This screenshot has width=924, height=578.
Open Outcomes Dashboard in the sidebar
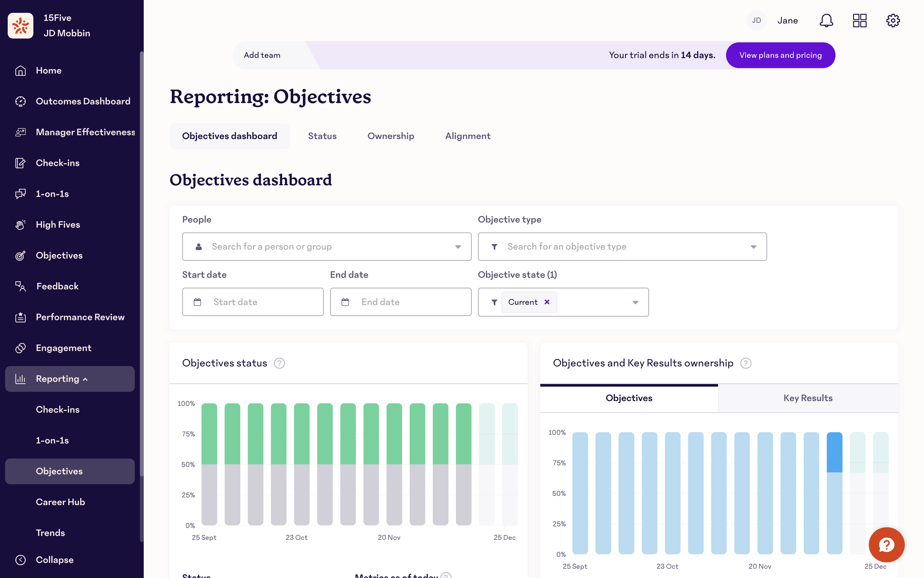tap(70, 101)
